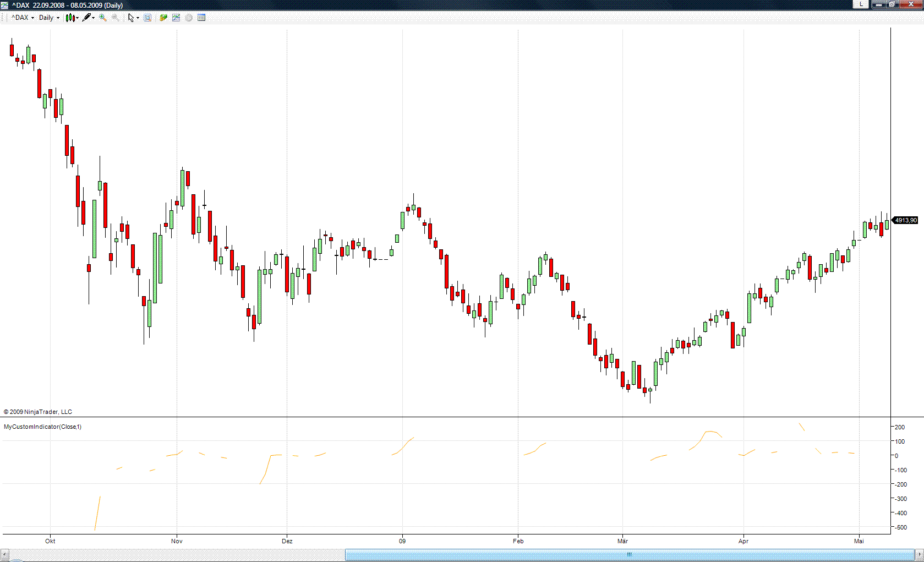Click the "© 2009 NinjaTrader, LLC" text

38,412
